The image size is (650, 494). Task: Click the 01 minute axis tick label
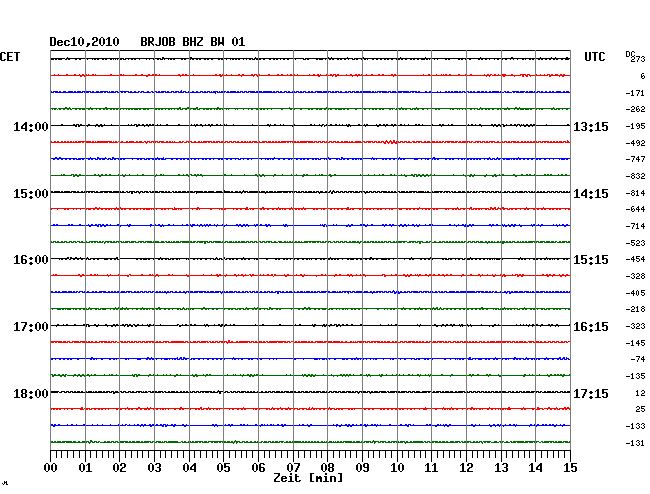coord(85,467)
